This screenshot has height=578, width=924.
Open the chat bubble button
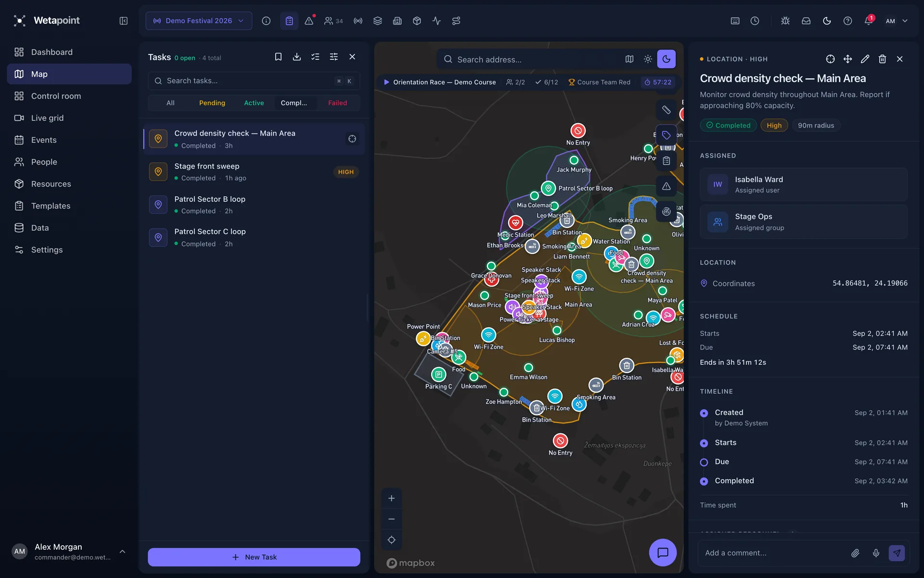point(663,552)
